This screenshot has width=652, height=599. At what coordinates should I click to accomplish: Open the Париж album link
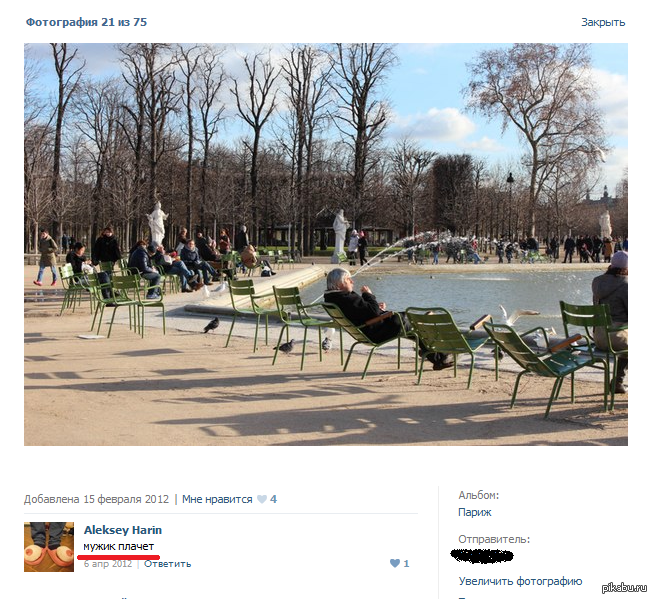[474, 512]
